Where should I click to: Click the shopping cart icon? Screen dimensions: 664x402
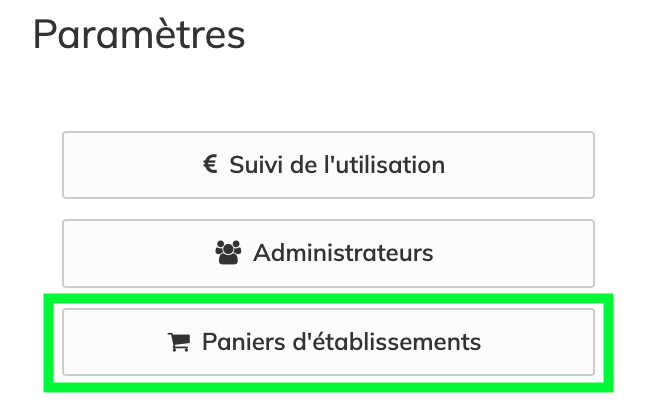179,342
